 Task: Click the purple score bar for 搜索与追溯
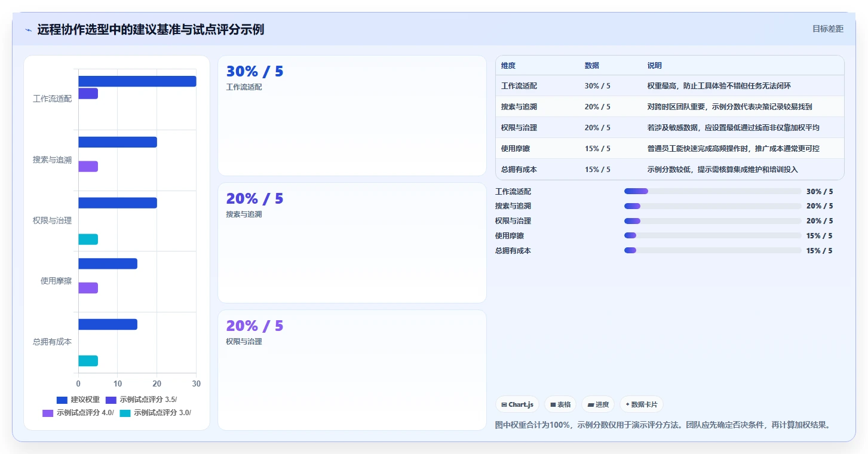(88, 167)
